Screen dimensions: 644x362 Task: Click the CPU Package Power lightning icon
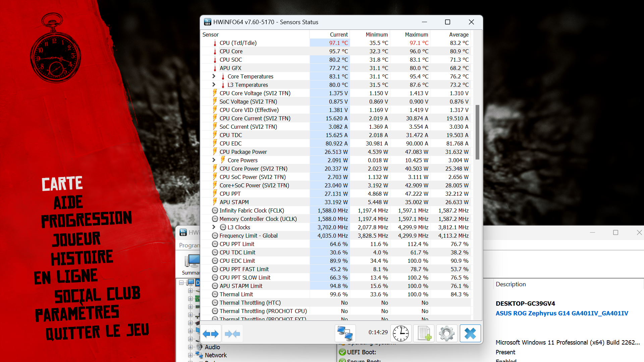215,152
